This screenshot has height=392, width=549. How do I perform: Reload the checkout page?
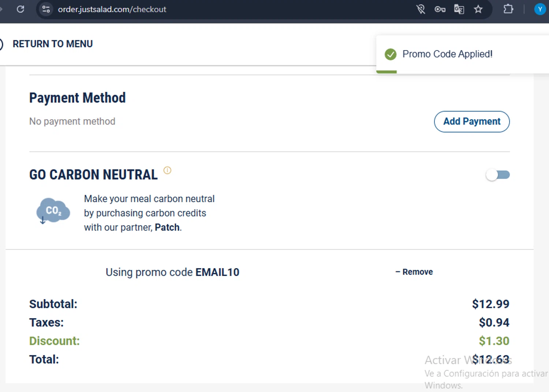click(20, 9)
